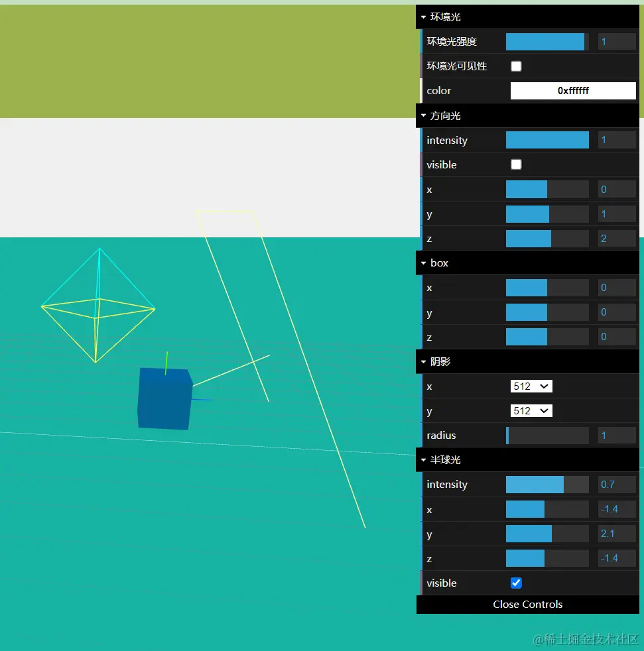Select the box y value field
644x651 pixels.
pos(617,312)
